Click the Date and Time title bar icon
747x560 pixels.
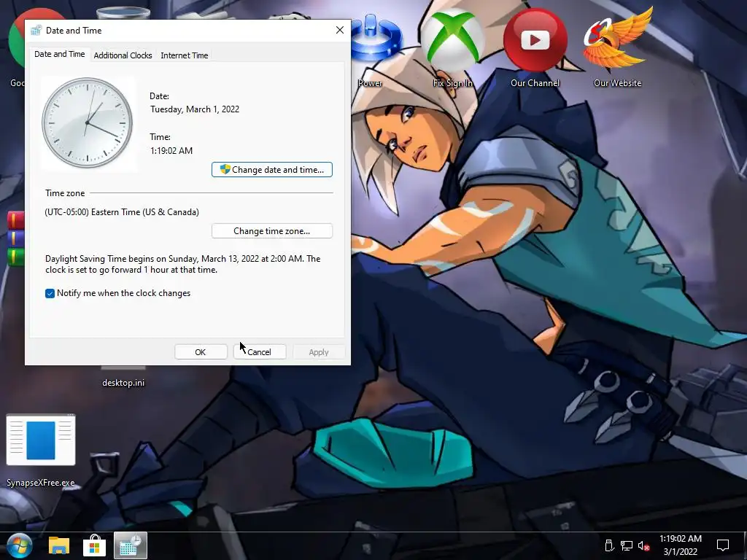point(36,31)
